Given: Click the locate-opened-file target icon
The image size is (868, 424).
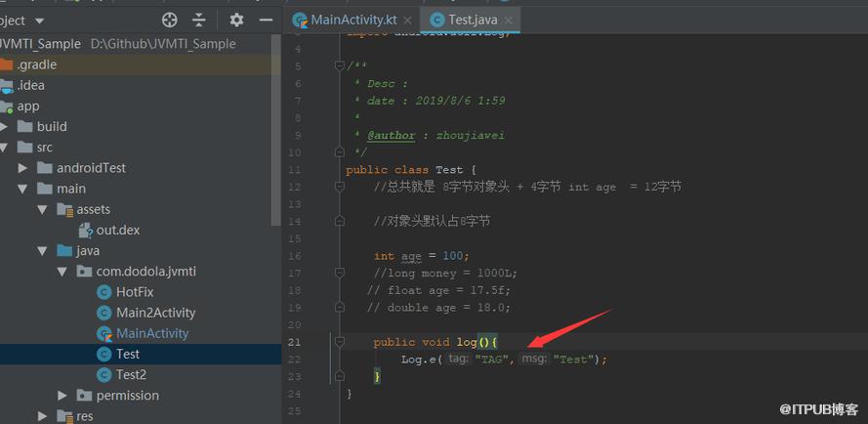Looking at the screenshot, I should click(x=169, y=21).
